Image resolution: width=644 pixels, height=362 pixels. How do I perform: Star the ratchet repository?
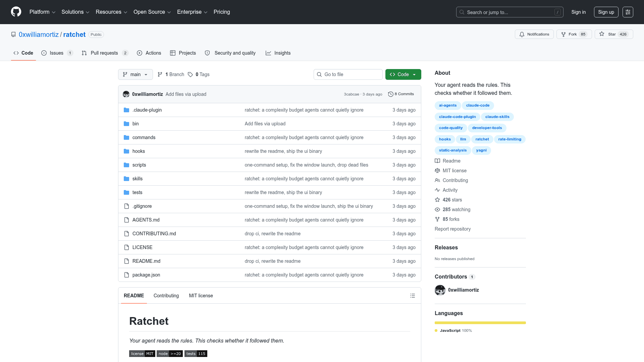[614, 34]
